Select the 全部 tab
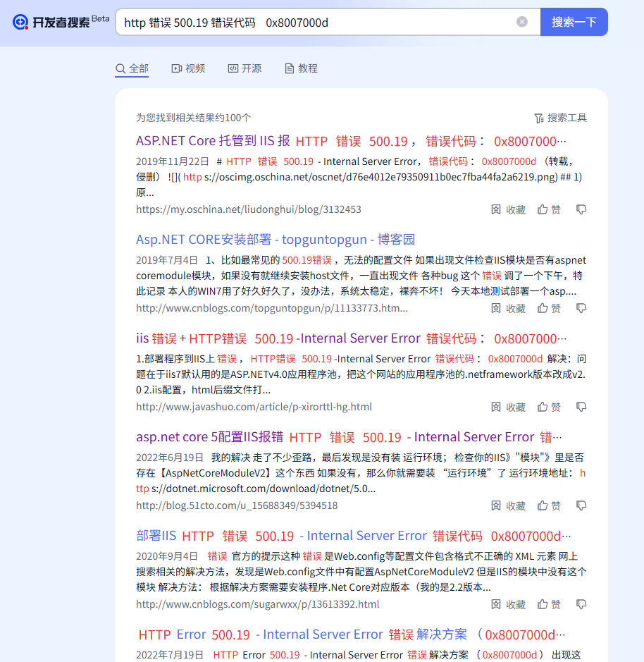644x662 pixels. point(132,68)
